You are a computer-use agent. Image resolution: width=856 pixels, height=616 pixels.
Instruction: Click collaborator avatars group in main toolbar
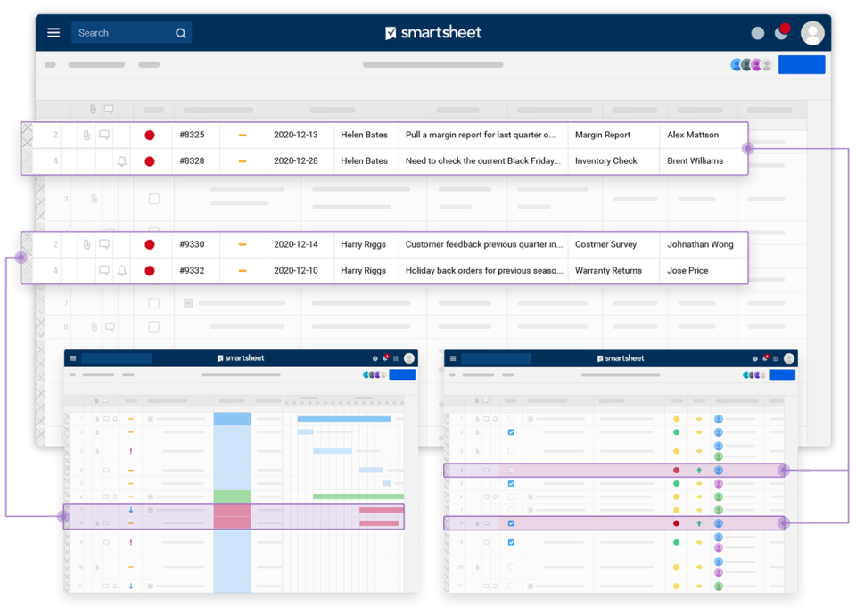(x=751, y=65)
